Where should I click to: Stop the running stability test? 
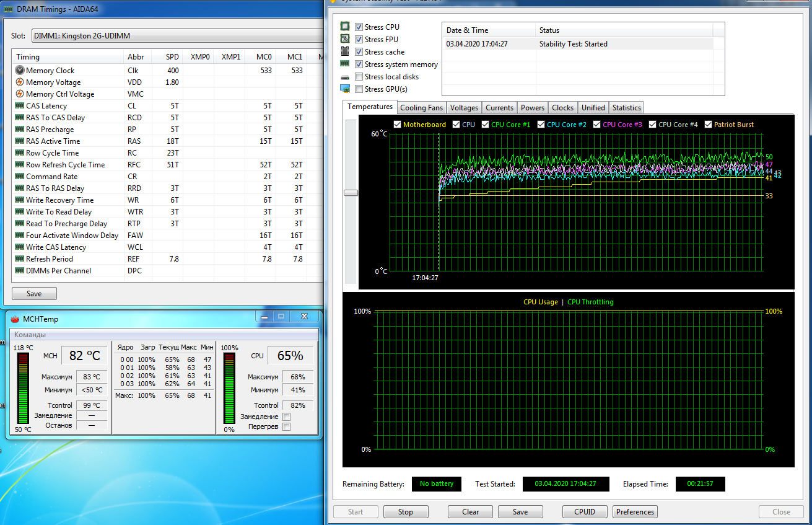pyautogui.click(x=405, y=512)
